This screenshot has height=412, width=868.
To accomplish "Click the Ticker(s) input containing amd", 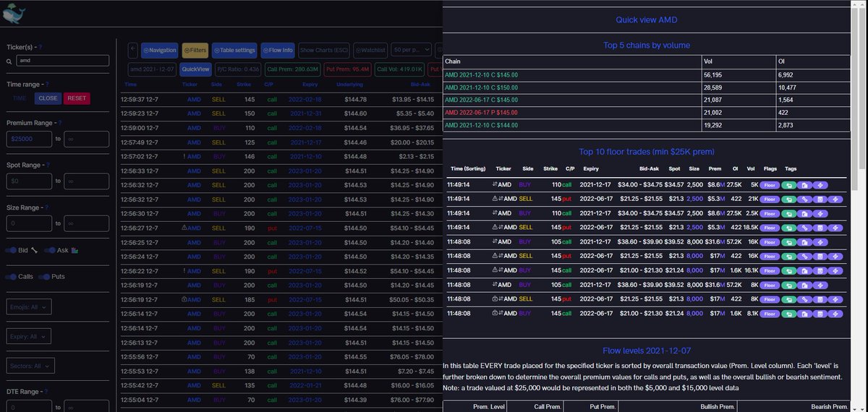I will tap(62, 61).
